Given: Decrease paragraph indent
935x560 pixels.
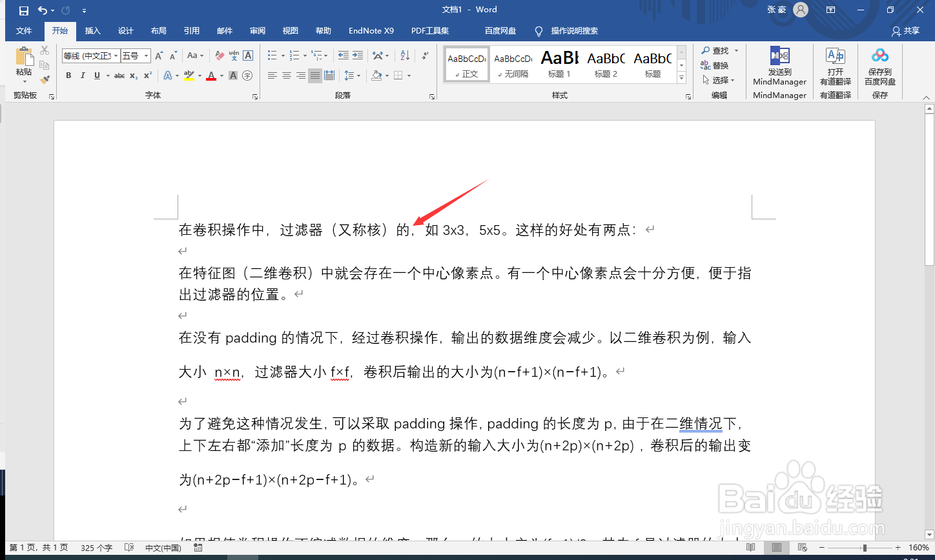Looking at the screenshot, I should [x=343, y=56].
